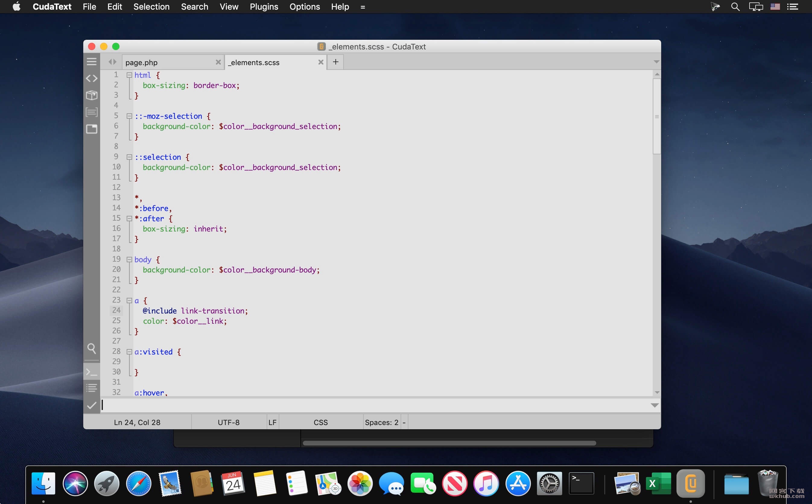
Task: Open the Selection menu
Action: point(151,7)
